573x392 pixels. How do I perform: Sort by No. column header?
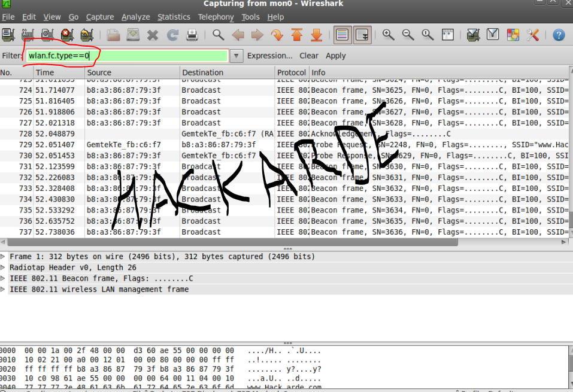(16, 72)
